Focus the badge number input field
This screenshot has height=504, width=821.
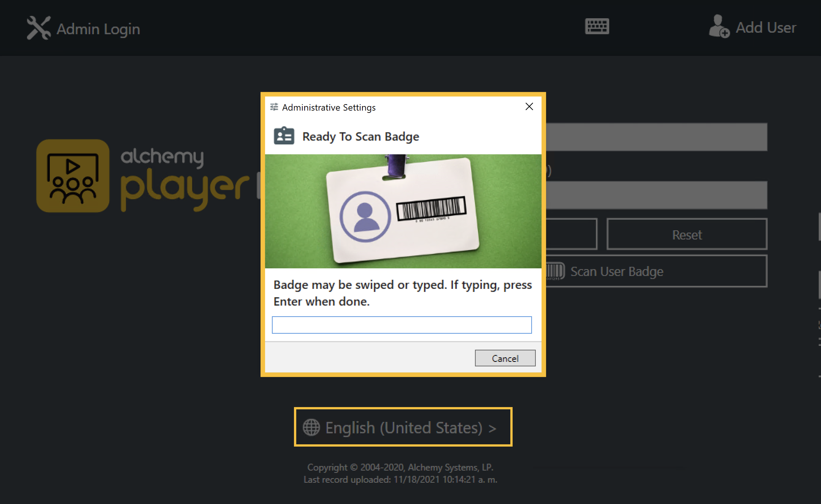(402, 325)
